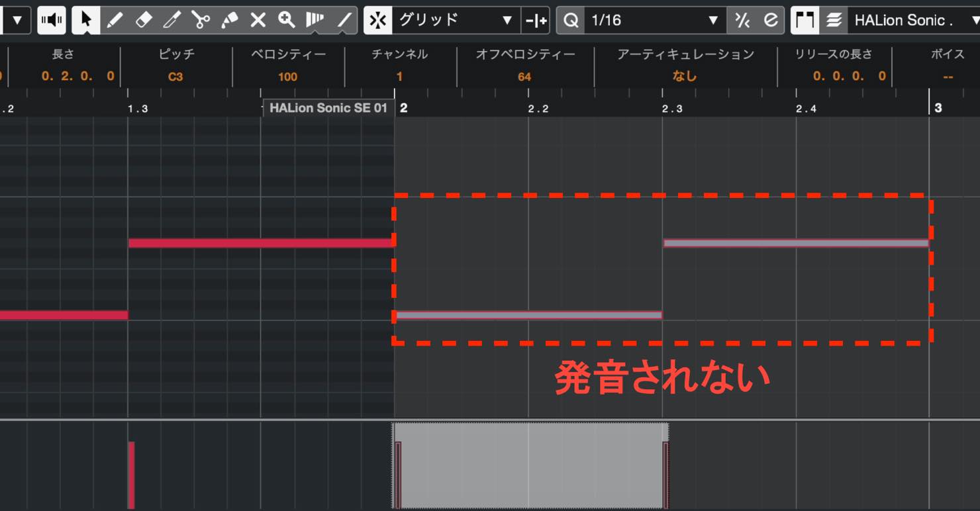The width and height of the screenshot is (980, 511).
Task: Click the Apply Quantize Q button
Action: [x=571, y=21]
